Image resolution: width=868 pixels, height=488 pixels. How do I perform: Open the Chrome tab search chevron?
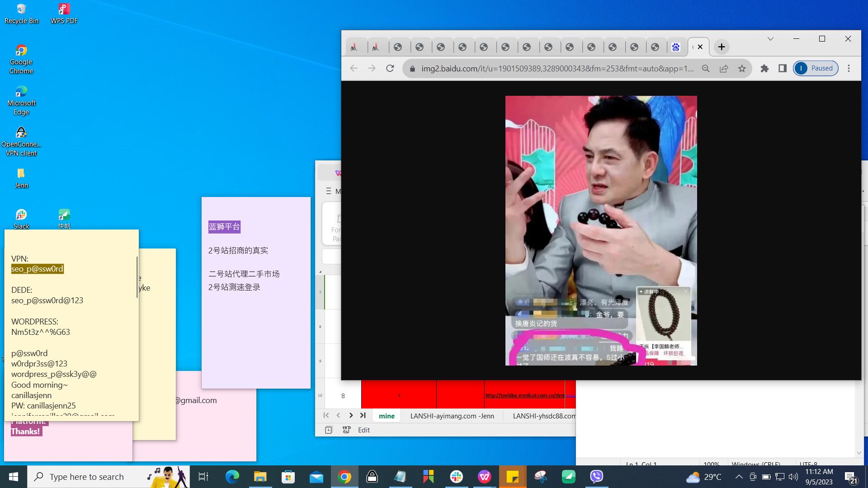tap(770, 39)
